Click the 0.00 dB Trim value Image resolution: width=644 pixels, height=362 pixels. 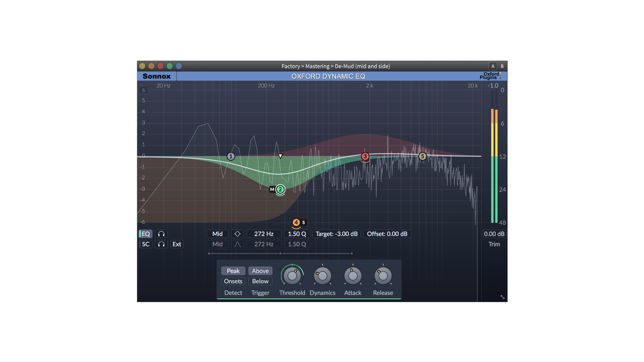(494, 234)
